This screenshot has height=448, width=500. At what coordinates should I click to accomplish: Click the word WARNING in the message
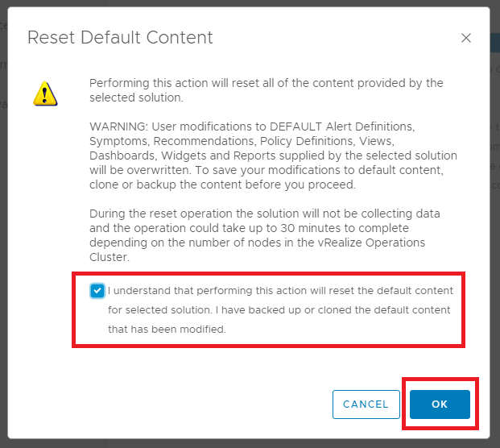[x=118, y=127]
